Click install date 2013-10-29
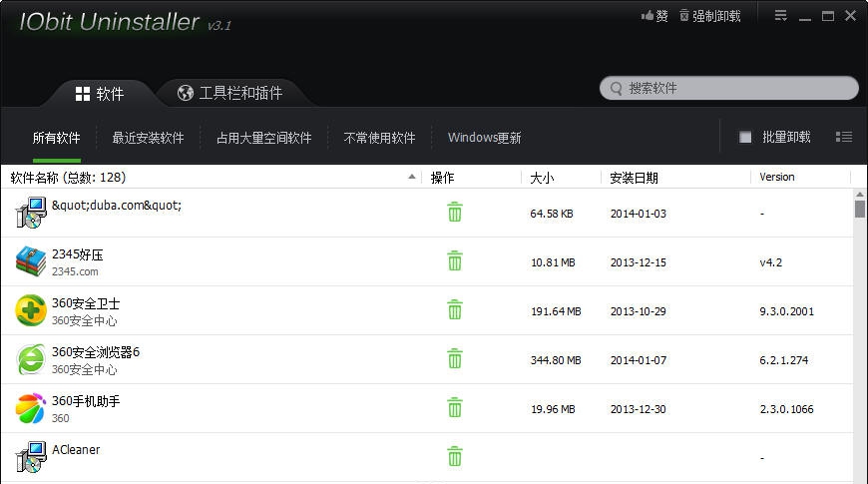Viewport: 868px width, 484px height. coord(638,311)
